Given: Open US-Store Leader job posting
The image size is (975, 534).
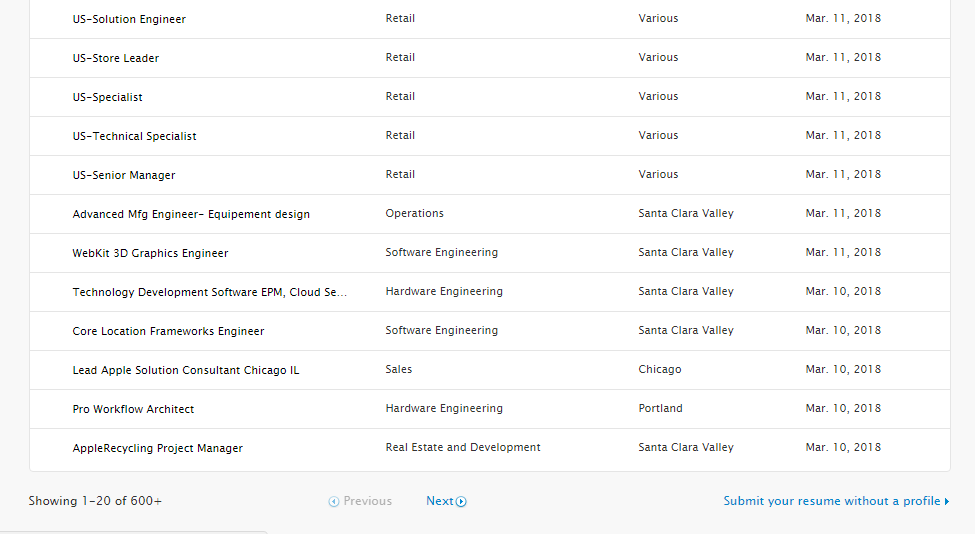Looking at the screenshot, I should tap(116, 58).
